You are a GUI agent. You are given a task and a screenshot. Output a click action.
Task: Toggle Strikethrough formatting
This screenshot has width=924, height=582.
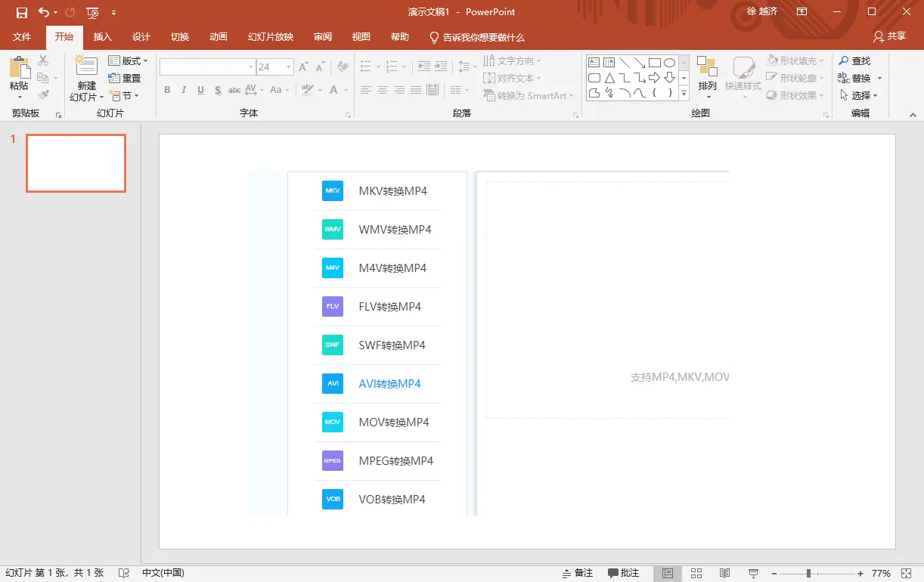[x=234, y=90]
